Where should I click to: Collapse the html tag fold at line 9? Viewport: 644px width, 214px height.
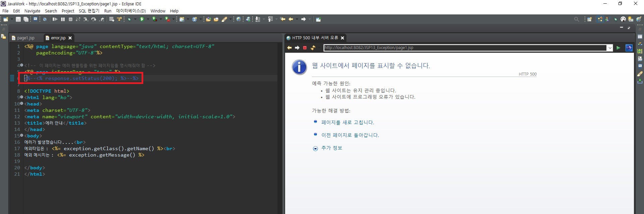(x=22, y=97)
